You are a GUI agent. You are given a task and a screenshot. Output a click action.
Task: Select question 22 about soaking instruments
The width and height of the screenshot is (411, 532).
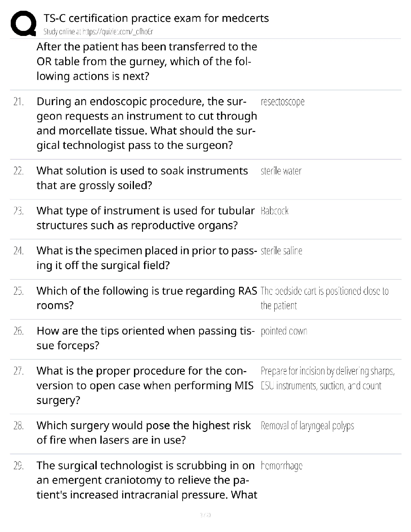[142, 178]
